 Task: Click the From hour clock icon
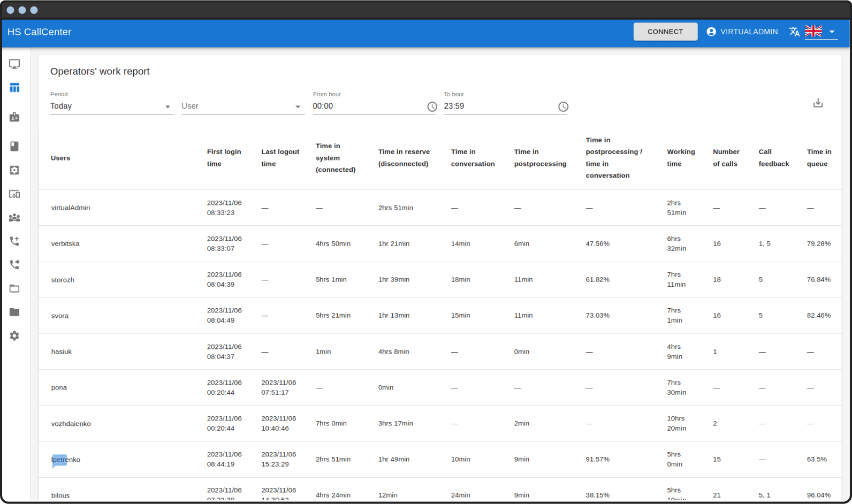point(432,107)
